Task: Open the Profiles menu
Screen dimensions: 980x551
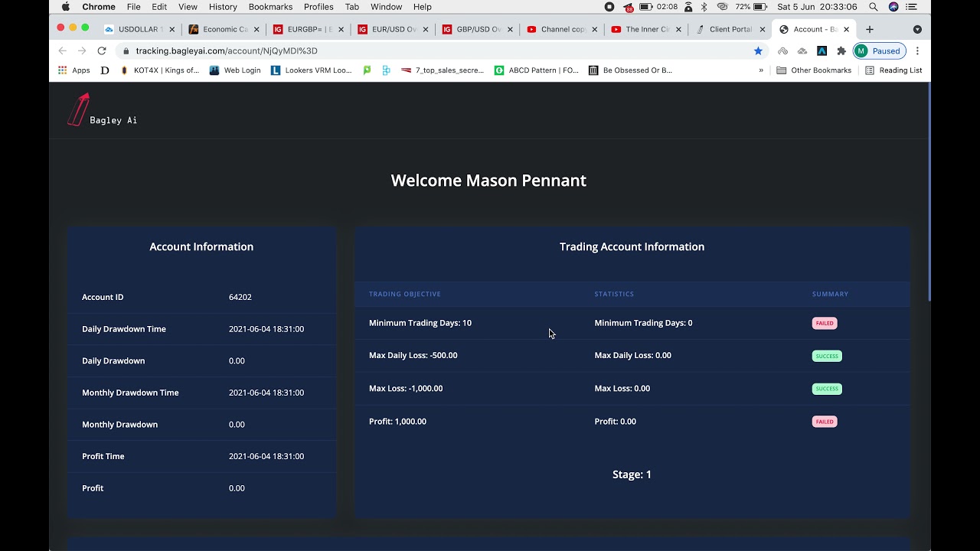Action: pyautogui.click(x=318, y=7)
